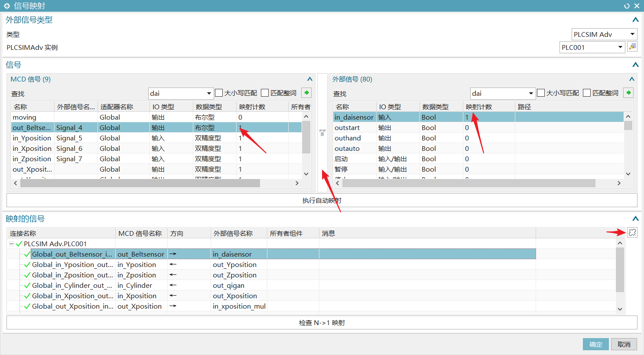The width and height of the screenshot is (644, 355).
Task: Click in_xposition_mul external signal cell
Action: (x=239, y=306)
